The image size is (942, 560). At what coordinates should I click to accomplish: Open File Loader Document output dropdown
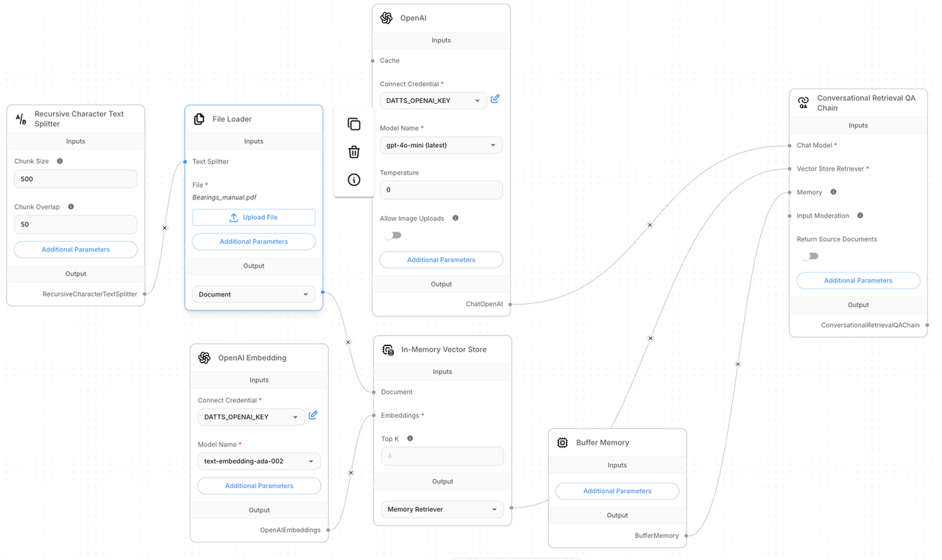[254, 294]
